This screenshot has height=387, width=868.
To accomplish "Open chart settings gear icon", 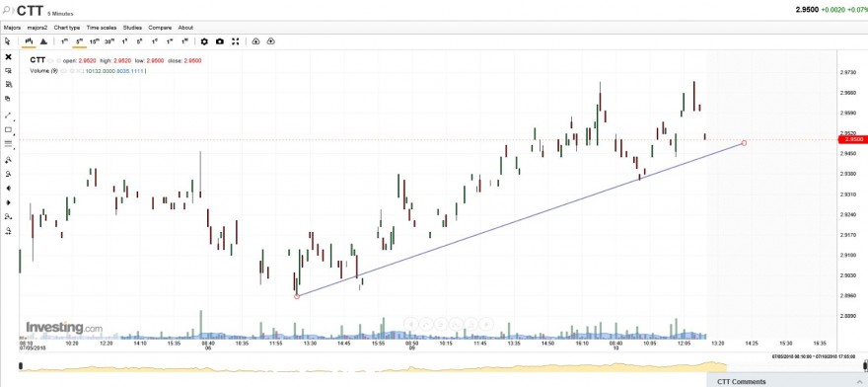I will (204, 41).
